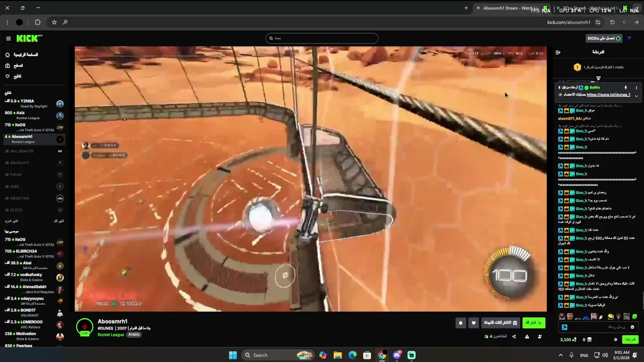Screen dimensions: 644x362
Task: Close the Aboosmrh1 Stream tab
Action: tap(478, 8)
